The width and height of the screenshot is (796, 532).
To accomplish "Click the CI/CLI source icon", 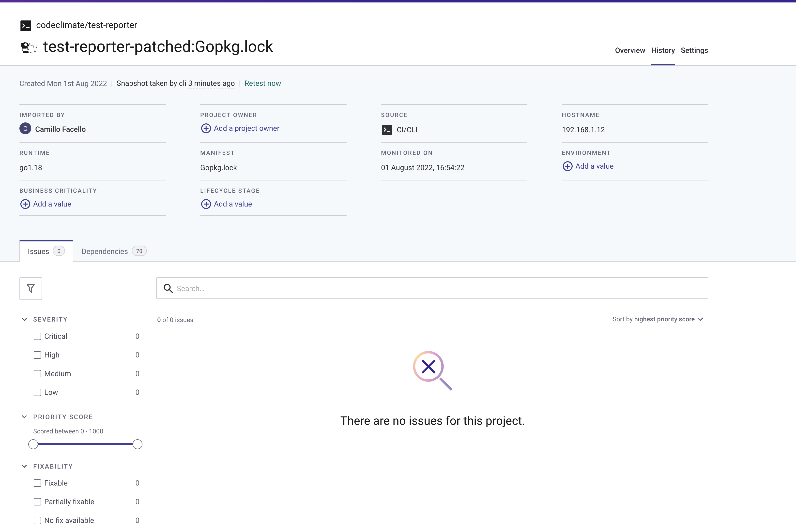I will coord(387,130).
